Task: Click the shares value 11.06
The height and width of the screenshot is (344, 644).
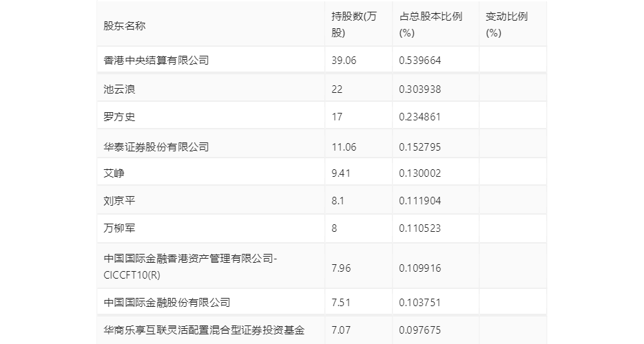Action: (344, 147)
